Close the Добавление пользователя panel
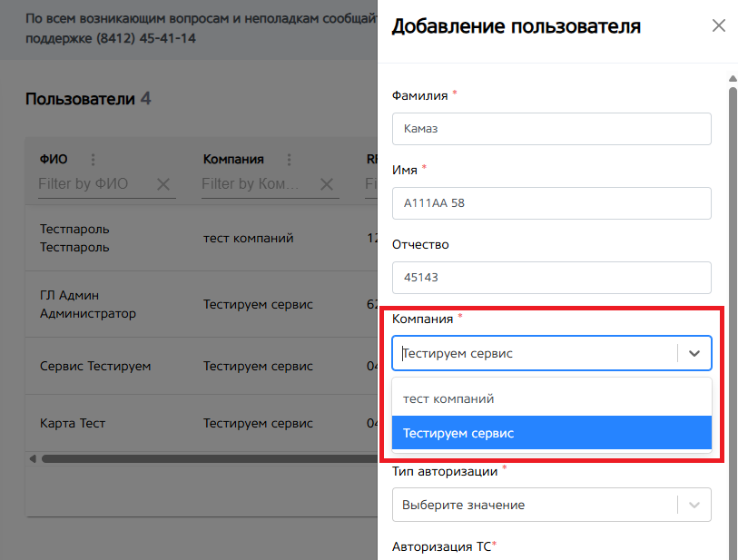Image resolution: width=738 pixels, height=560 pixels. 718,26
